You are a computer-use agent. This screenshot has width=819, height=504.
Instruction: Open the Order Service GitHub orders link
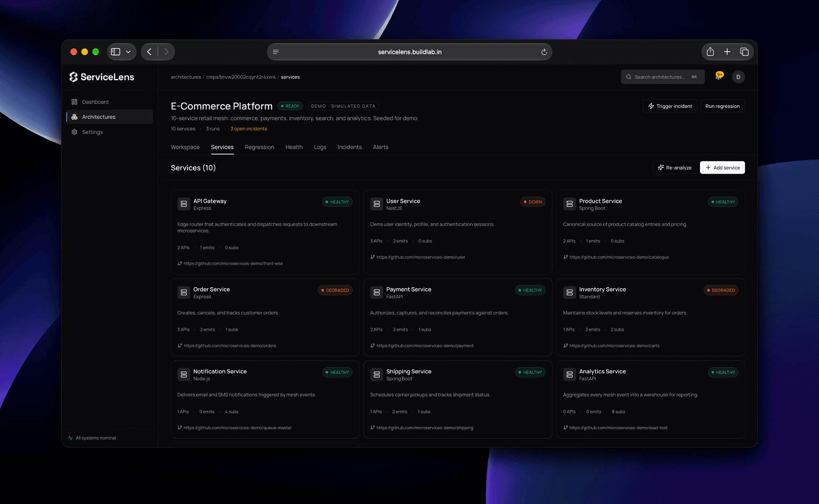click(x=229, y=346)
